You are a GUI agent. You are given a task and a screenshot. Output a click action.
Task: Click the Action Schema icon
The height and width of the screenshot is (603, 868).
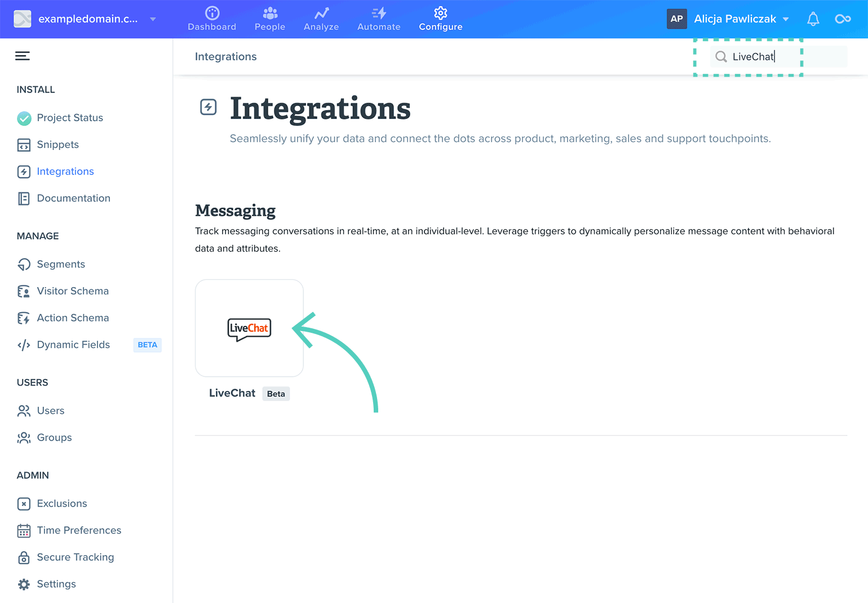coord(24,318)
